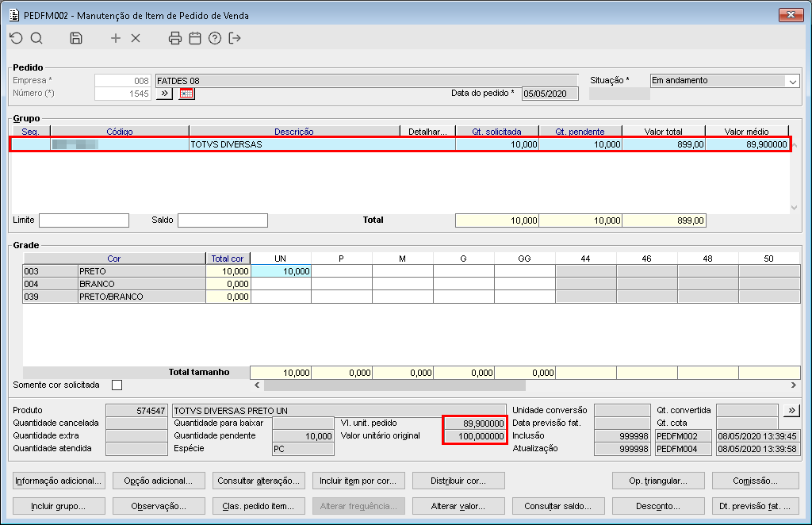Click the Seq. column header
812x525 pixels.
[x=31, y=132]
